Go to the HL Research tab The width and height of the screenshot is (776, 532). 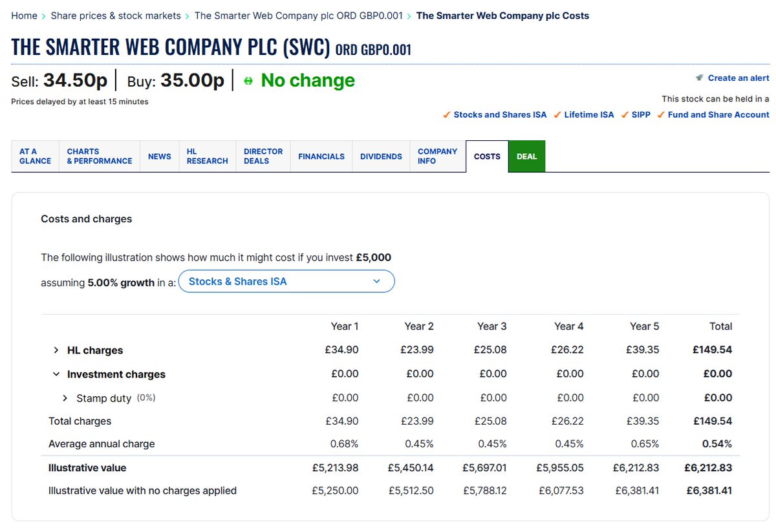[208, 156]
